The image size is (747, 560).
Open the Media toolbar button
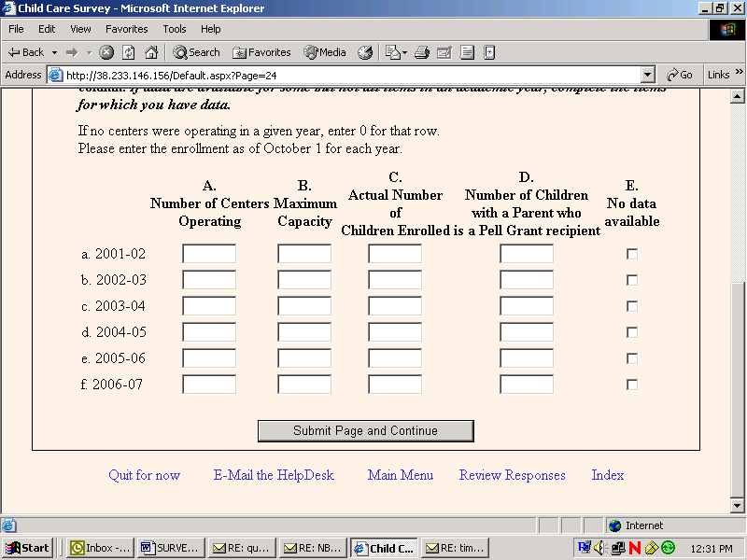[325, 52]
